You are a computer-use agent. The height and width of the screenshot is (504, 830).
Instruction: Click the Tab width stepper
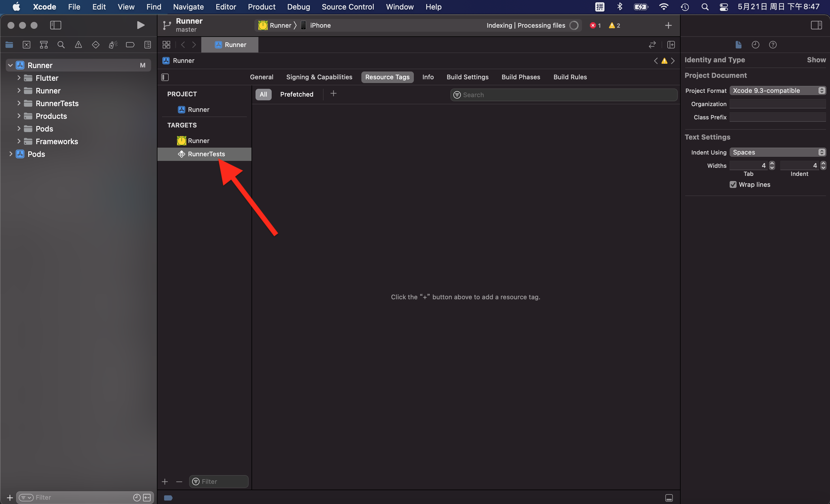pos(772,165)
